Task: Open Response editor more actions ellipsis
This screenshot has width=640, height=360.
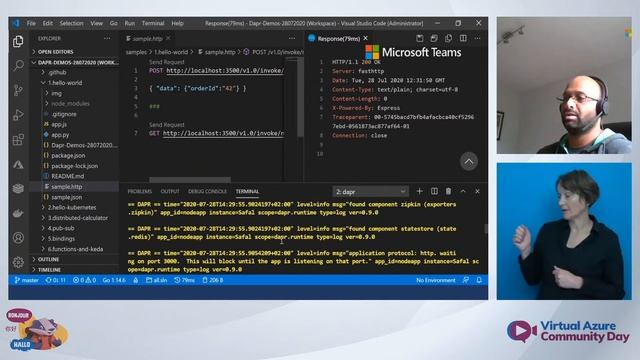Action: (477, 38)
